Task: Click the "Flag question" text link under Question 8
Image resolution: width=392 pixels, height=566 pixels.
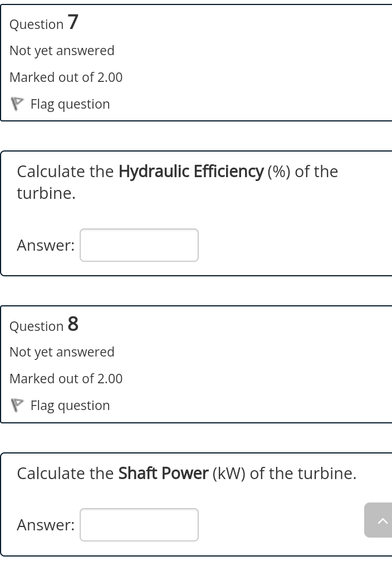Action: (x=70, y=406)
